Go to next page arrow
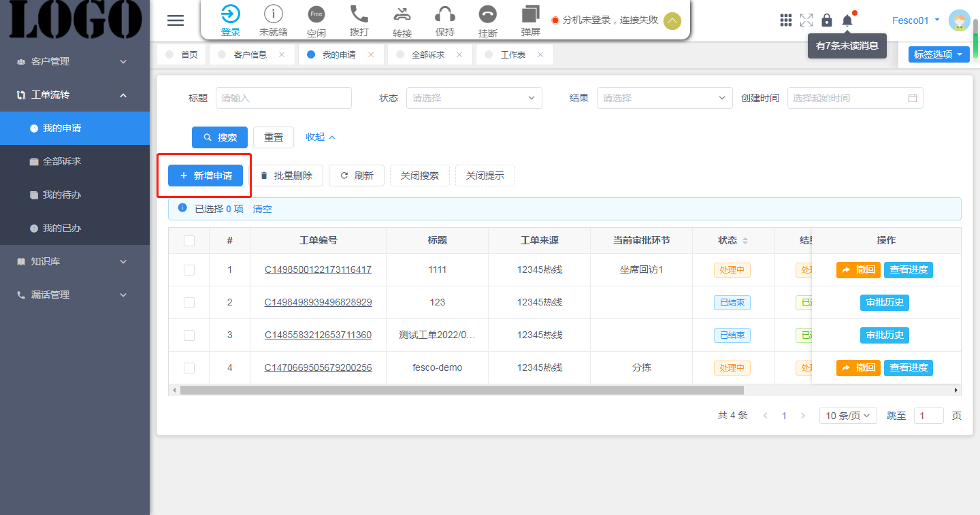Image resolution: width=980 pixels, height=515 pixels. click(803, 416)
